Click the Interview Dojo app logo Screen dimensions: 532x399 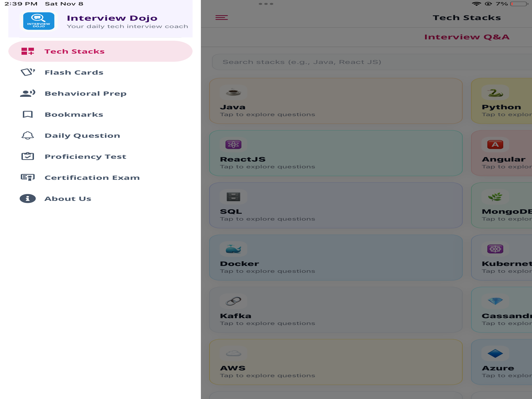(39, 21)
